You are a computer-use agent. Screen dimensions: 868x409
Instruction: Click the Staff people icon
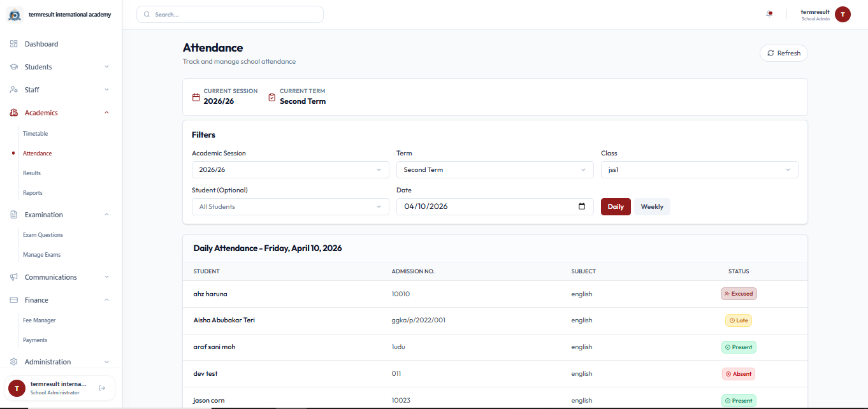click(x=14, y=90)
